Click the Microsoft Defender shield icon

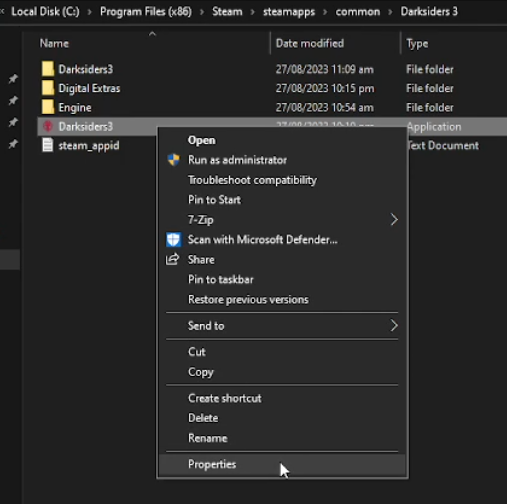[174, 239]
